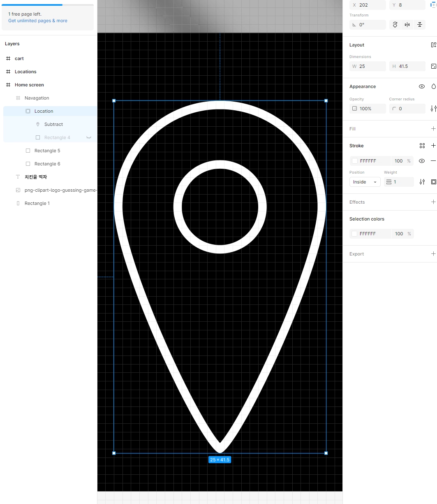This screenshot has width=437, height=504.
Task: Show the hidden Rectangle 4 layer
Action: (x=89, y=137)
